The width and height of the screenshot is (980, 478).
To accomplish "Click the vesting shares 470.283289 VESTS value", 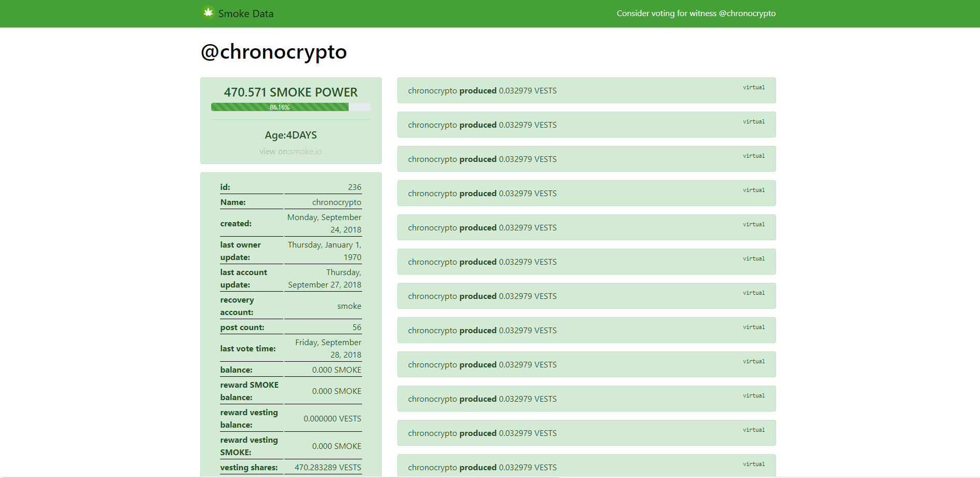I will point(328,468).
